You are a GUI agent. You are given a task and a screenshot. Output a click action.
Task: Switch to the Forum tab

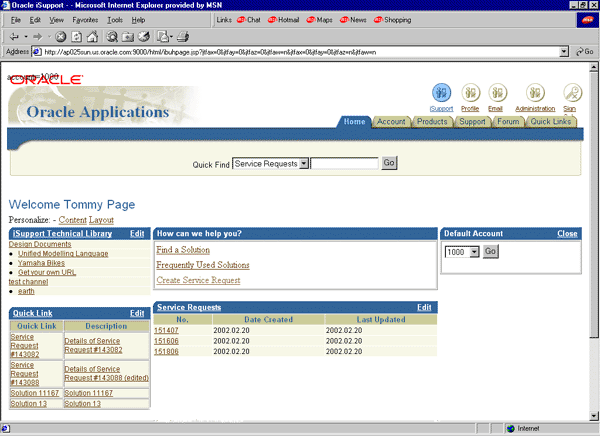pos(509,122)
